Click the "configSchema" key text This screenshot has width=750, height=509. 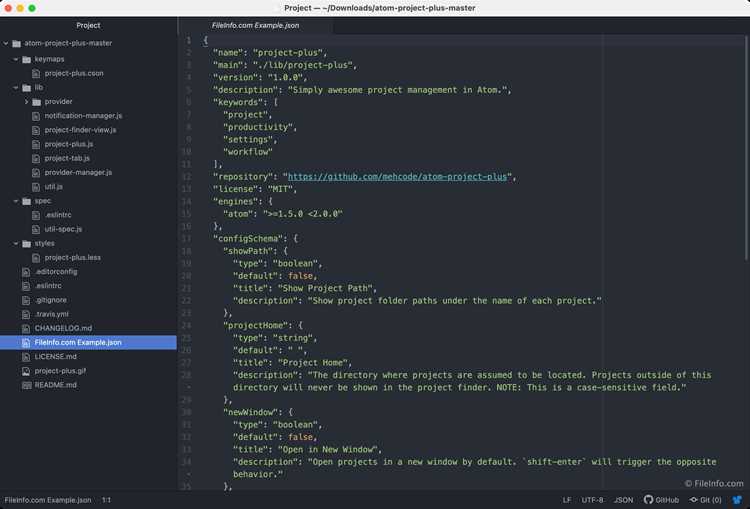click(x=248, y=239)
